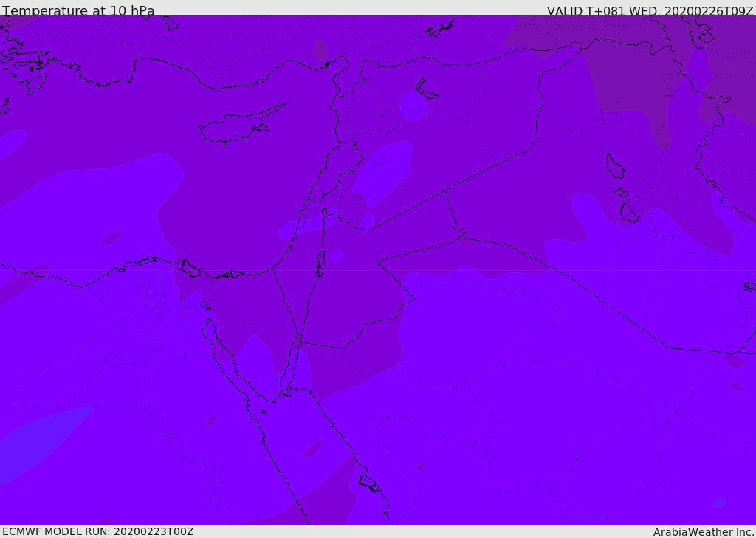Click the ECMWF MODEL RUN label
The width and height of the screenshot is (756, 538).
[97, 531]
